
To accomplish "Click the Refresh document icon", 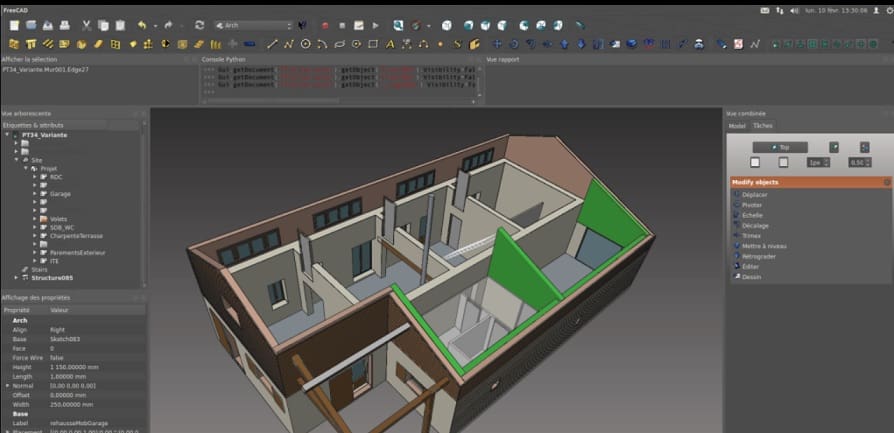I will tap(199, 25).
